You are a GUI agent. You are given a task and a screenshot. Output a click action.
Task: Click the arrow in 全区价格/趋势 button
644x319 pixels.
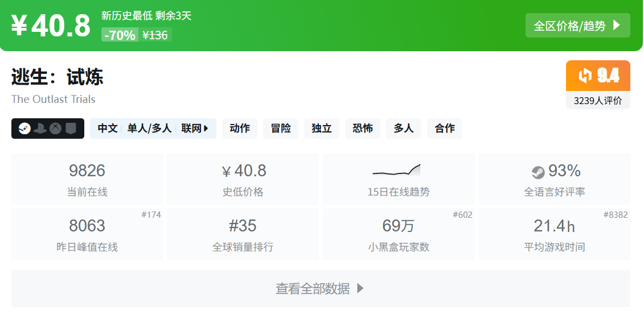(616, 26)
